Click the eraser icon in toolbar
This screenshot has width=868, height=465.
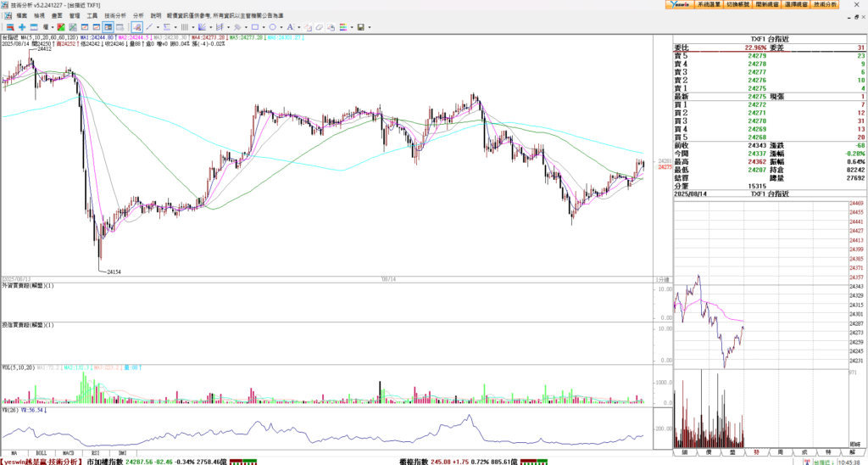click(320, 27)
